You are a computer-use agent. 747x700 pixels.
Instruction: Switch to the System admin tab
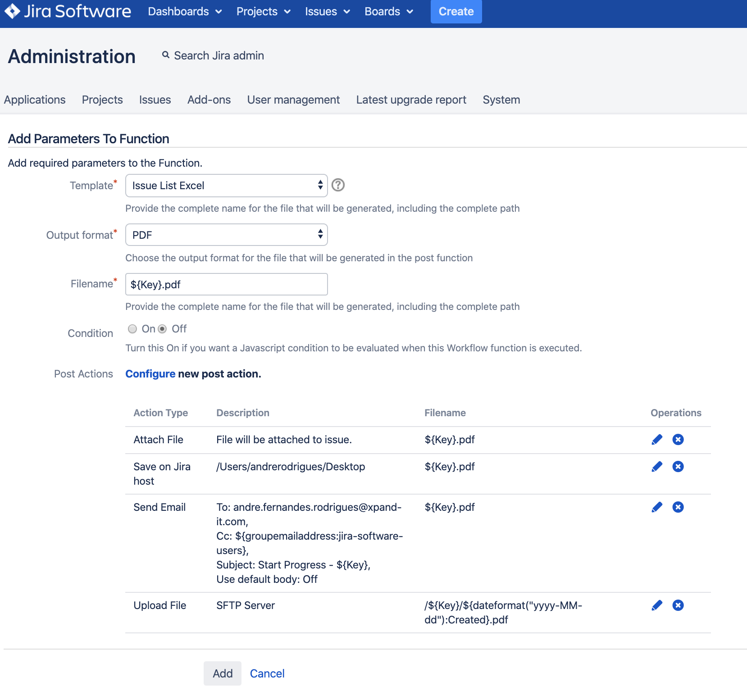click(x=501, y=100)
